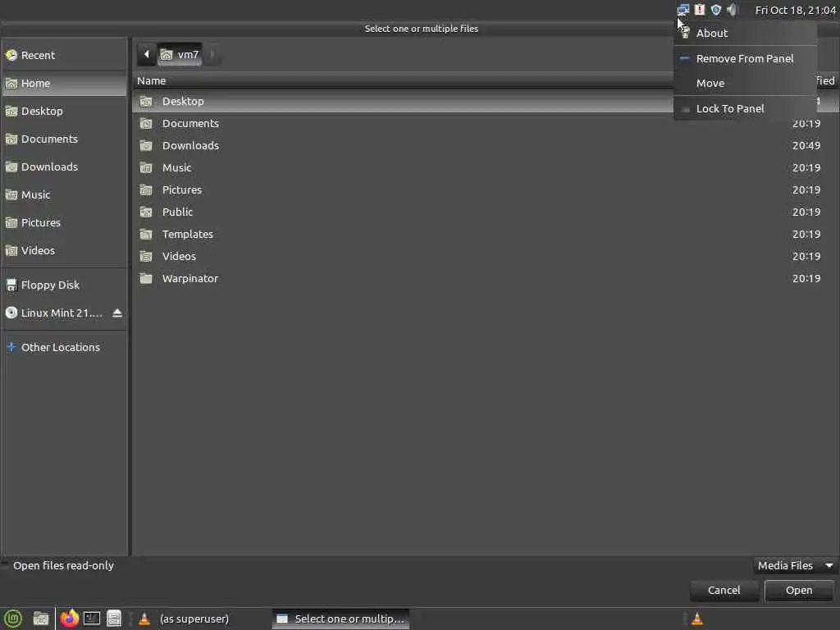Select Videos in the places sidebar
The image size is (840, 630).
(x=64, y=250)
